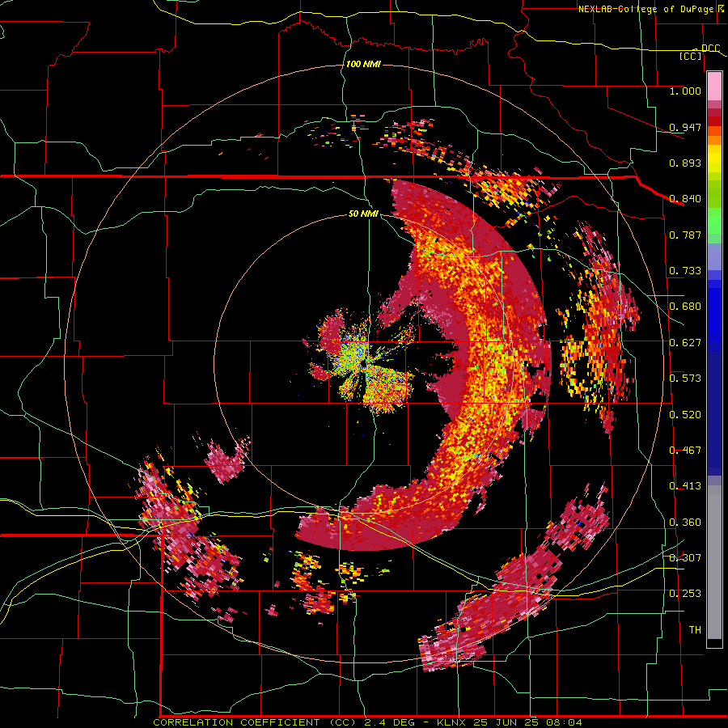Click the [CC] legend heading
728x728 pixels.
click(x=691, y=56)
